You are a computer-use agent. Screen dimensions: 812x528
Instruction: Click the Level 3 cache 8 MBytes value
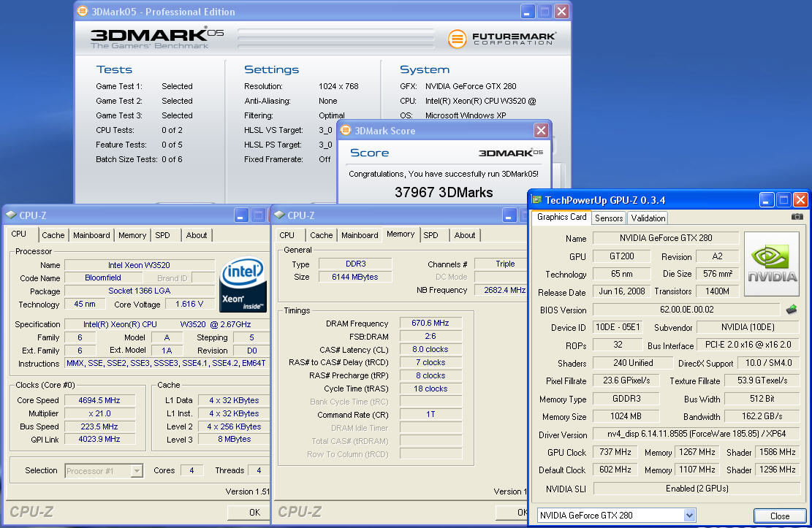pos(234,439)
